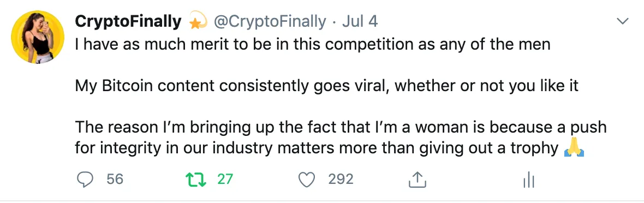Click the line starting 'The reason I'm bringing up'
Image resolution: width=644 pixels, height=203 pixels.
(341, 127)
